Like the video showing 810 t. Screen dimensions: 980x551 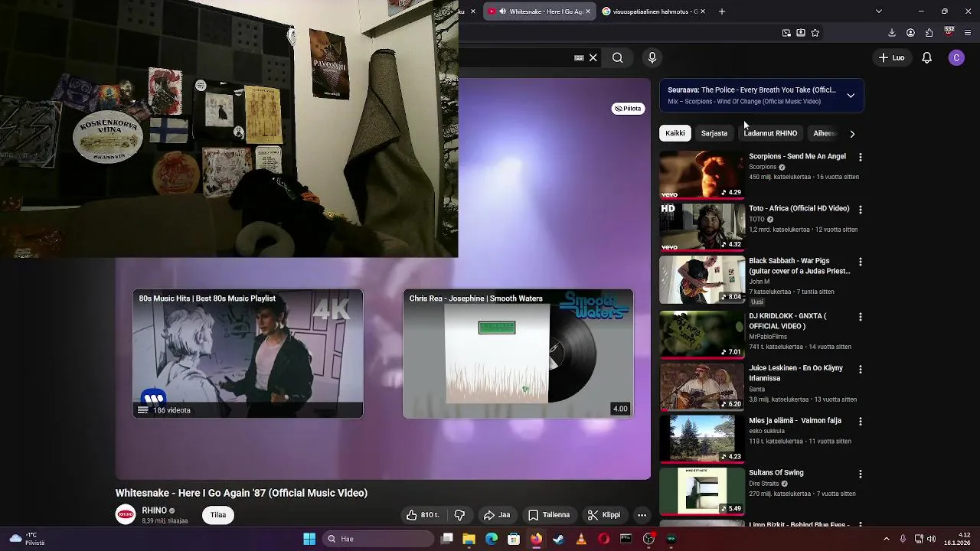[x=423, y=515]
